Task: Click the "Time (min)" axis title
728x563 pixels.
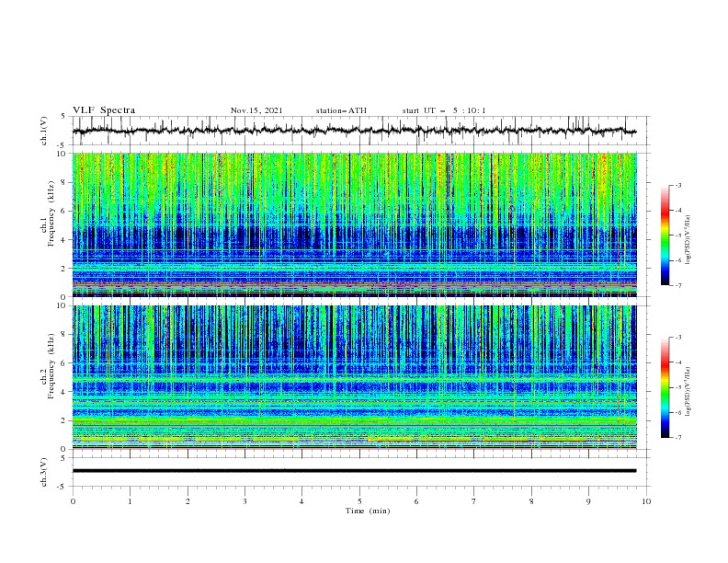Action: coord(368,511)
